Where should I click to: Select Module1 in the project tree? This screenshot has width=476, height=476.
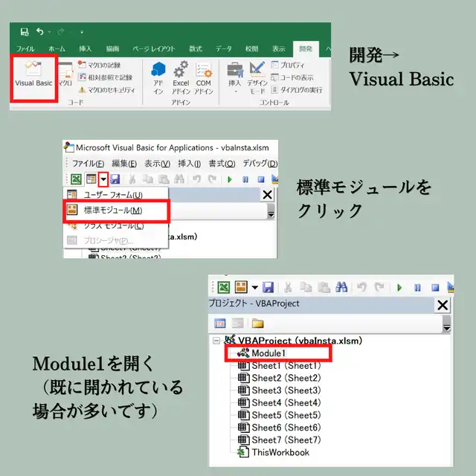(x=268, y=353)
